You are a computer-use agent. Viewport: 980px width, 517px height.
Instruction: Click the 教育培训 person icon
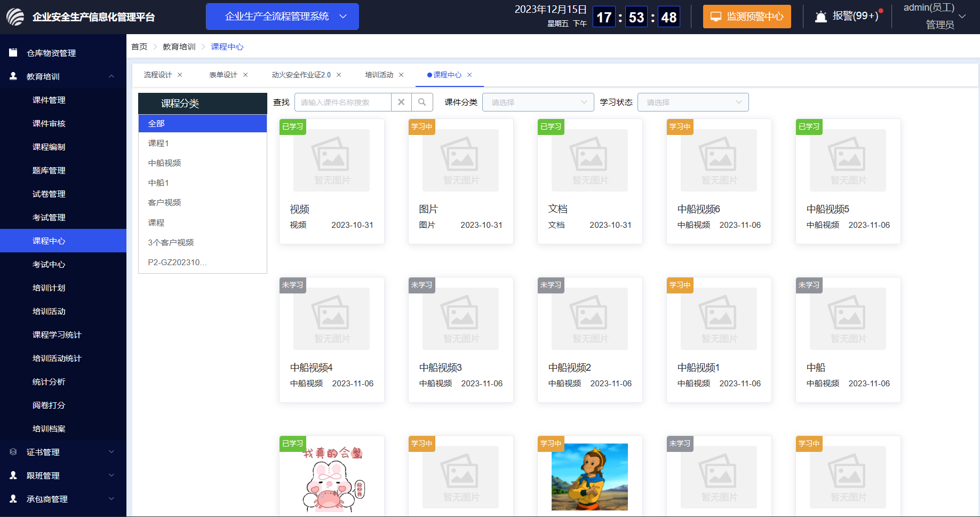pyautogui.click(x=13, y=76)
